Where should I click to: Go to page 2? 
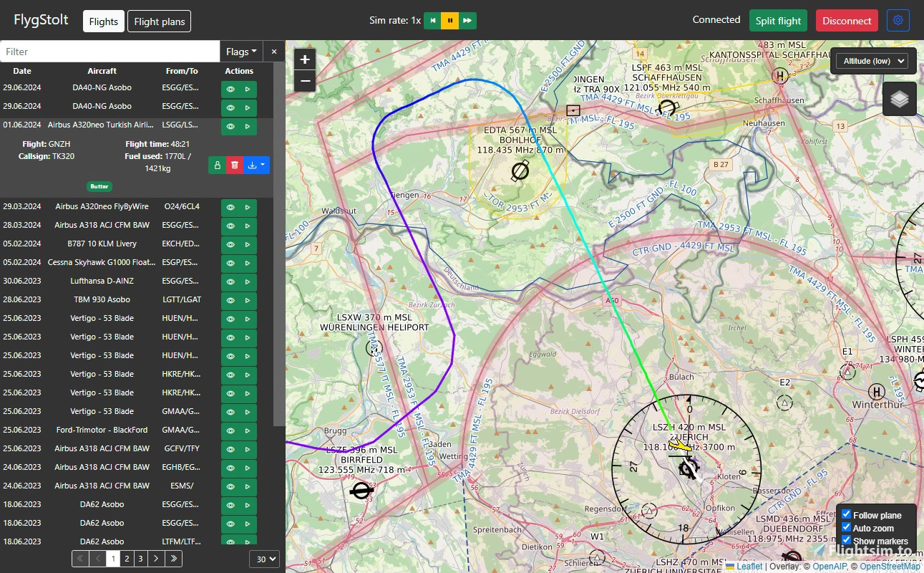tap(127, 559)
